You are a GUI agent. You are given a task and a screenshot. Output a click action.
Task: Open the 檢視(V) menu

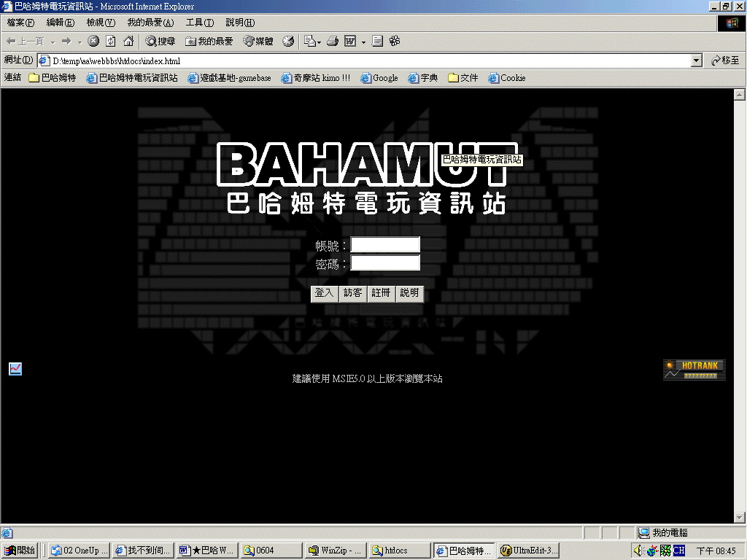pyautogui.click(x=100, y=23)
